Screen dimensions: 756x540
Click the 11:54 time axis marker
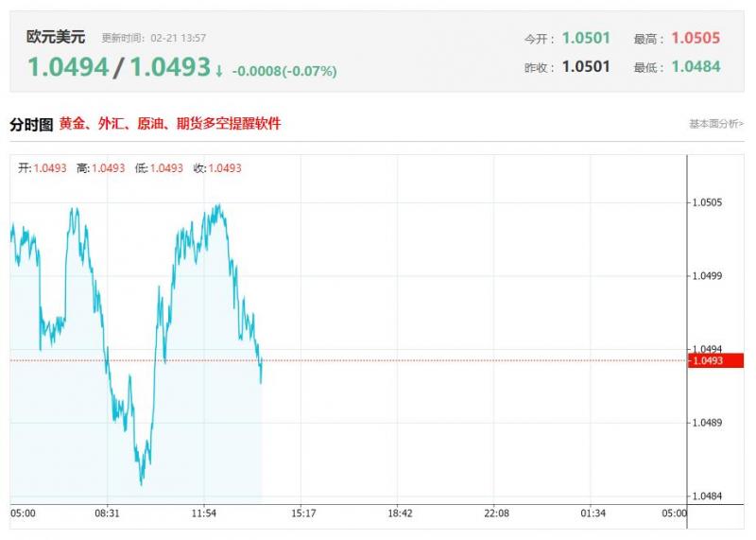[203, 513]
